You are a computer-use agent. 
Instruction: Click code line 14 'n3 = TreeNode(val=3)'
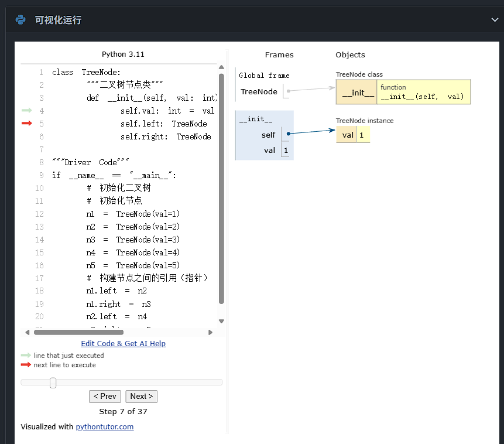(x=133, y=240)
